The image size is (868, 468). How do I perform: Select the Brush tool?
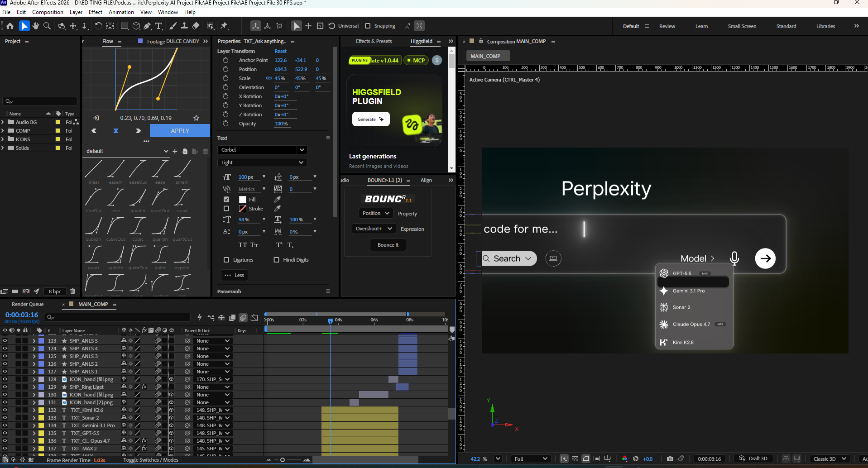tap(173, 26)
